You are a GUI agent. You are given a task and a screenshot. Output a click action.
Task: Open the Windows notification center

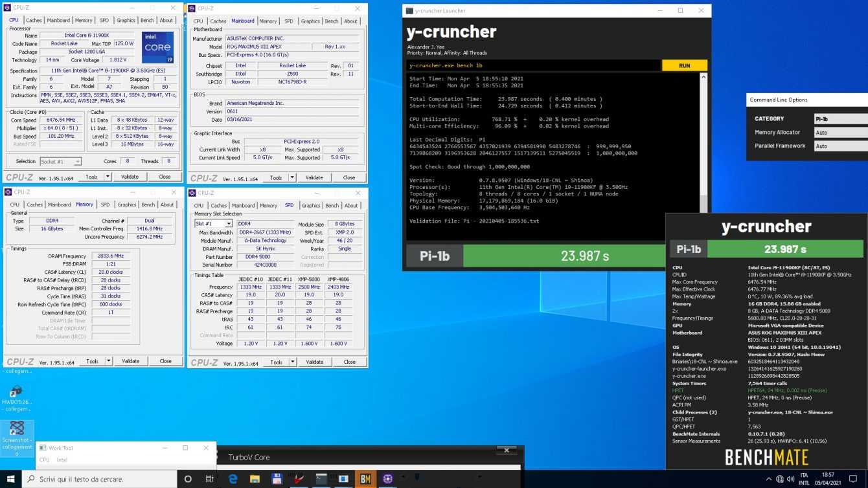tap(853, 479)
